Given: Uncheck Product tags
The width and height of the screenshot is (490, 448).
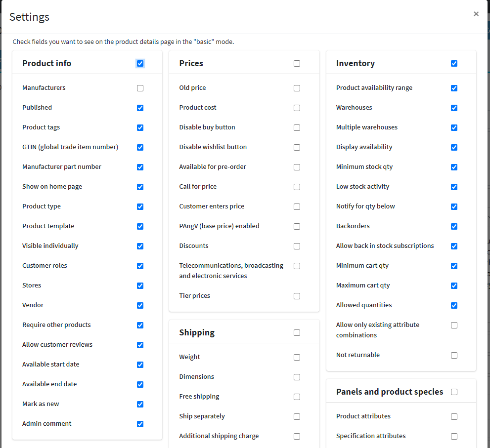Looking at the screenshot, I should (140, 127).
